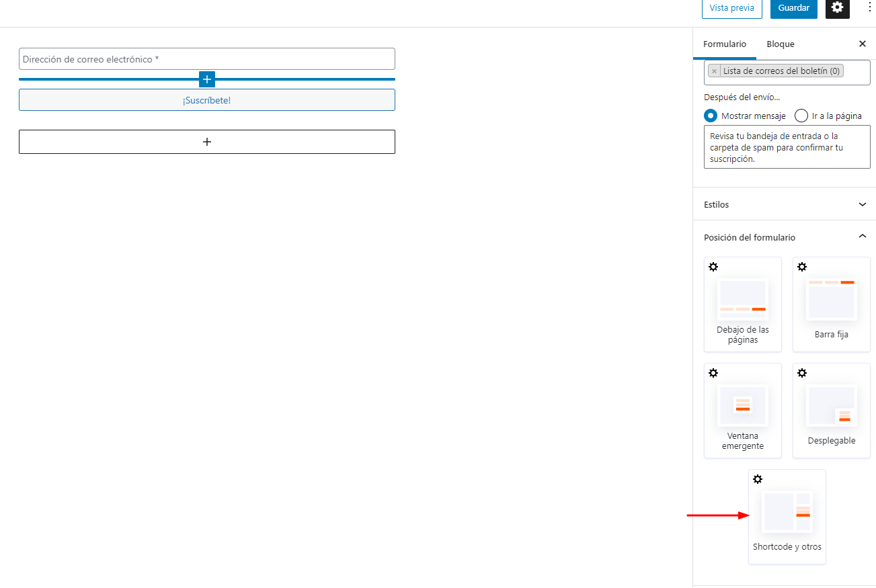Close the settings sidebar
Screen dimensions: 876x588
[x=863, y=44]
